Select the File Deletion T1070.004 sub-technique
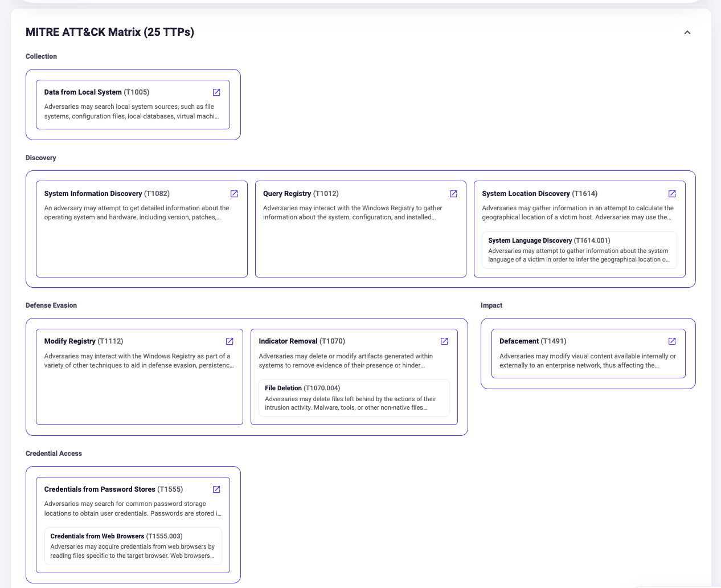The image size is (721, 588). point(354,398)
